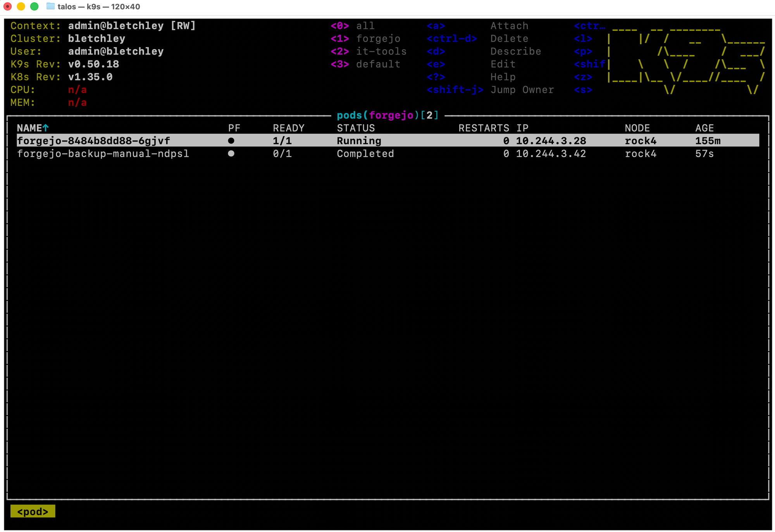The height and width of the screenshot is (532, 775).
Task: Click the folder icon in the title bar
Action: pyautogui.click(x=50, y=6)
